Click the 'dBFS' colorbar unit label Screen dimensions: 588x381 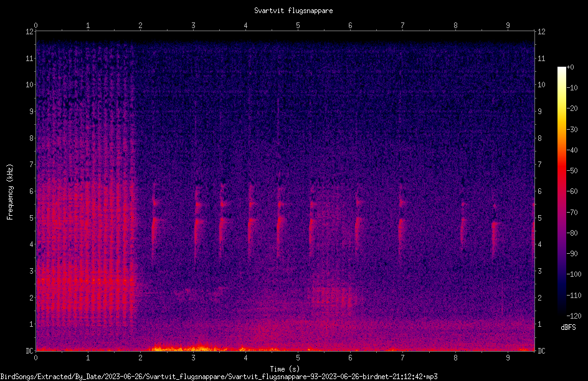click(568, 327)
